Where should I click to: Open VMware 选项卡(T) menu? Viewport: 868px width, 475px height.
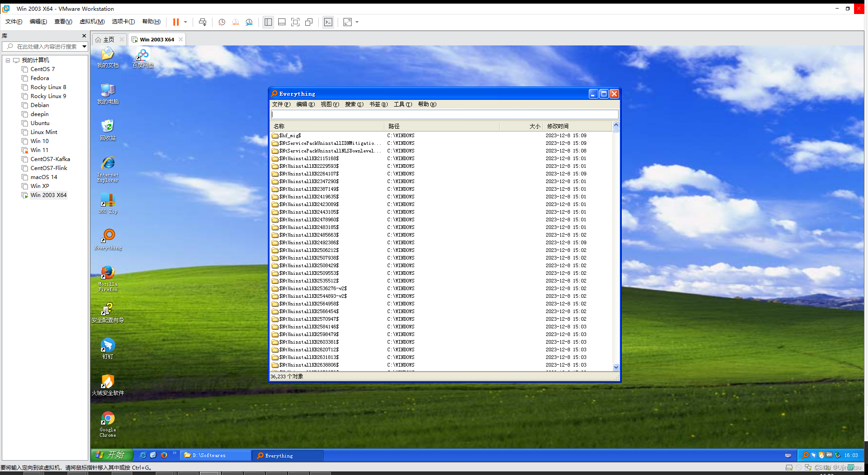pyautogui.click(x=123, y=22)
